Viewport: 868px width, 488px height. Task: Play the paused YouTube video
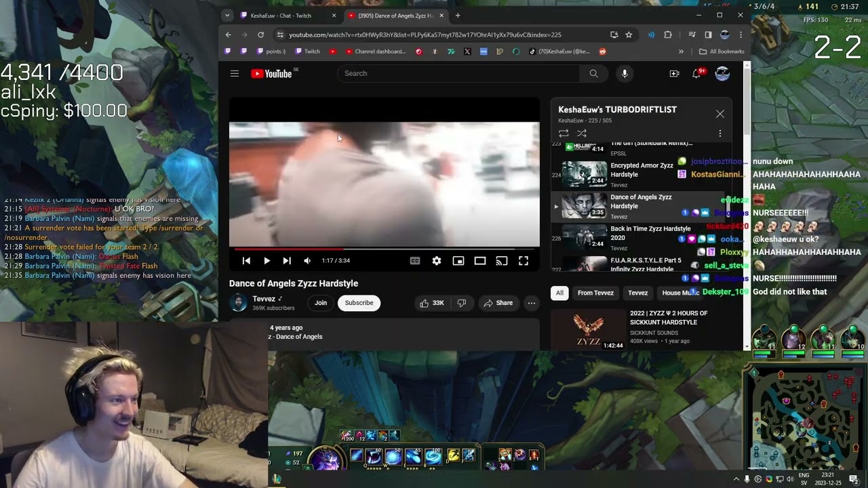pyautogui.click(x=267, y=261)
